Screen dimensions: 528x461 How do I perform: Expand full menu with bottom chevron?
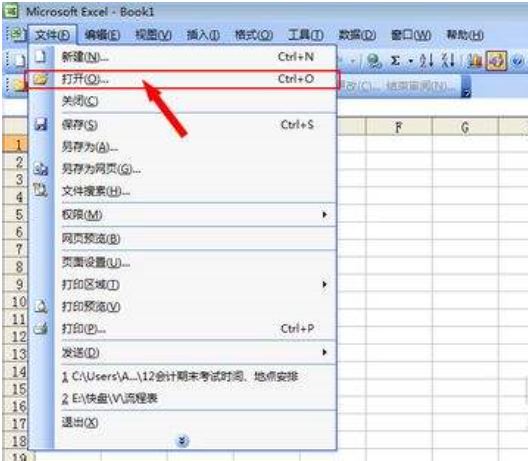pos(183,440)
